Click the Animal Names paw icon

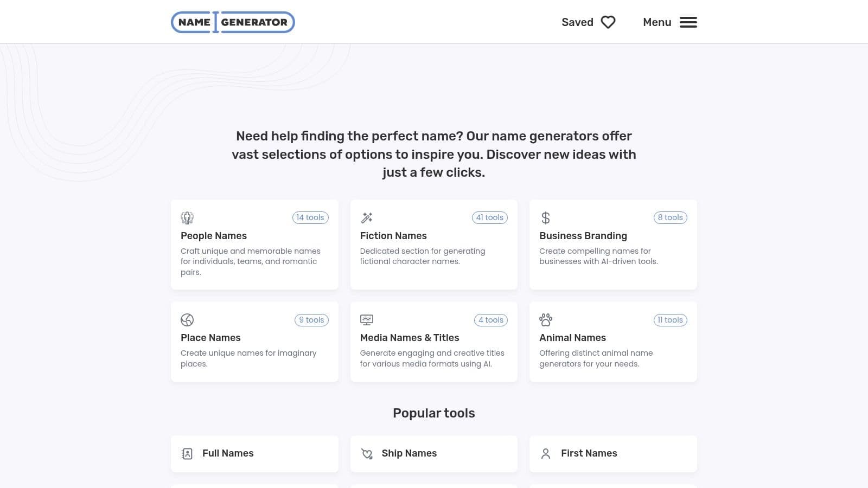(x=546, y=320)
